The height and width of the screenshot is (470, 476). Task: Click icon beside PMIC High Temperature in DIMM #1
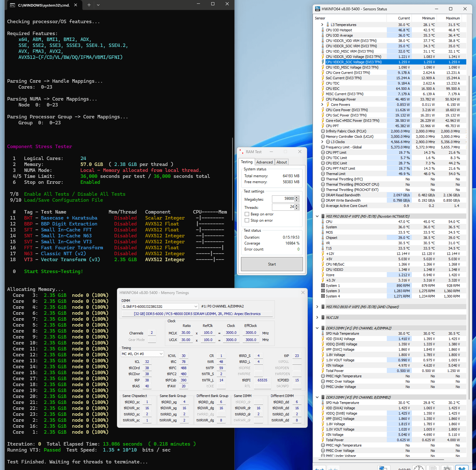pos(323,376)
